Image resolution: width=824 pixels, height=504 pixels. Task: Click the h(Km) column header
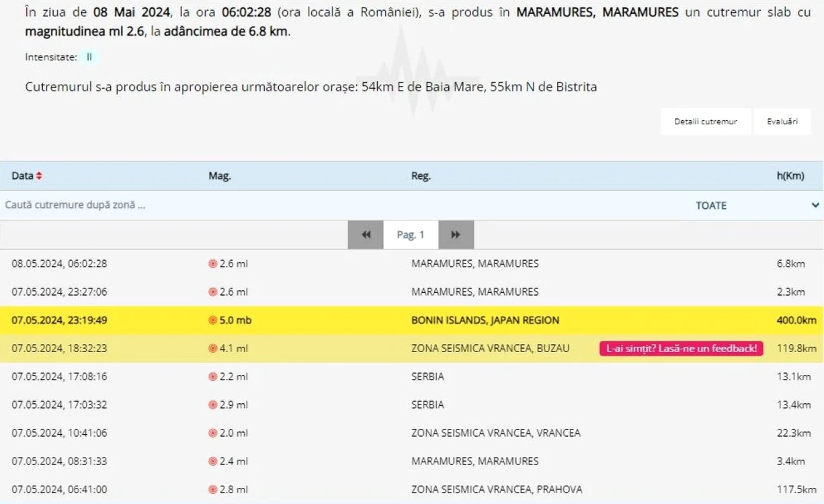point(790,176)
